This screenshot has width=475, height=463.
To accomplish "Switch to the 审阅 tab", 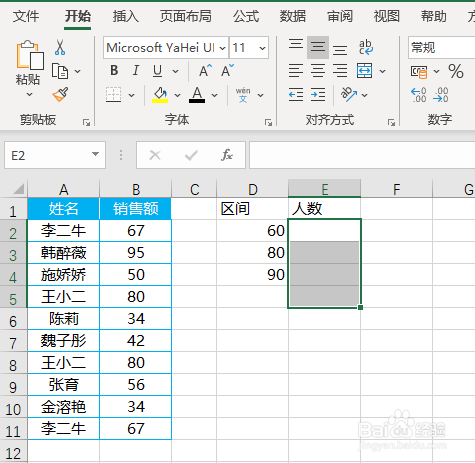I will click(x=340, y=16).
